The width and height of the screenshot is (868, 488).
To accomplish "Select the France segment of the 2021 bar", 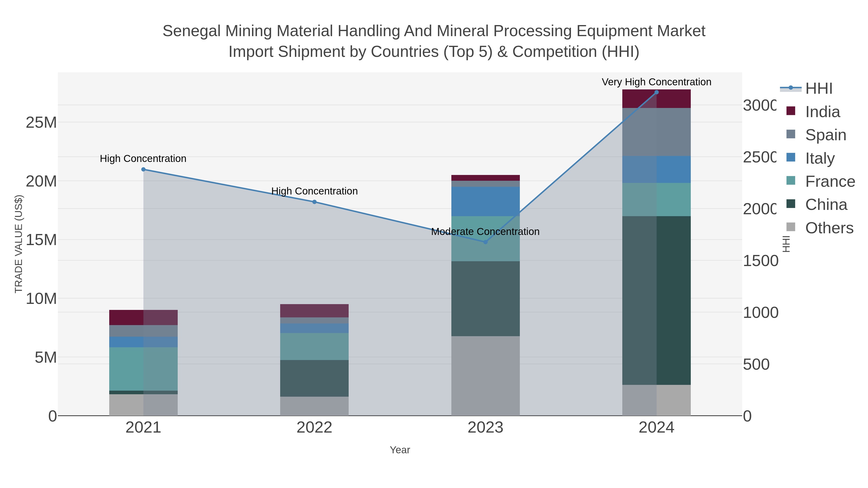I will tap(143, 369).
